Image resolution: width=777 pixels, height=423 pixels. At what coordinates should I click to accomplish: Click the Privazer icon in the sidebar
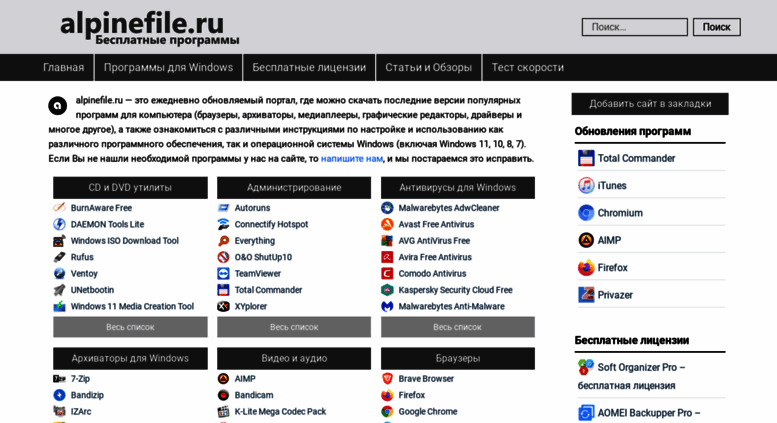586,295
